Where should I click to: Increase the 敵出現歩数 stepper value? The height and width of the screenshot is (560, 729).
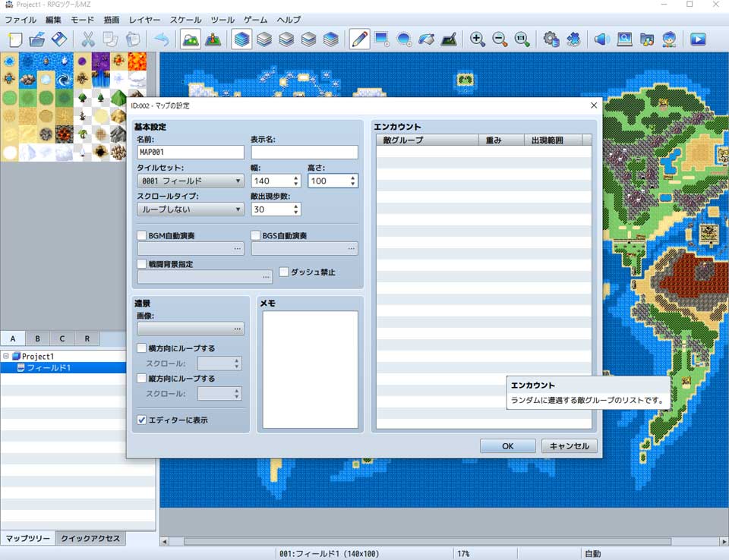click(295, 206)
